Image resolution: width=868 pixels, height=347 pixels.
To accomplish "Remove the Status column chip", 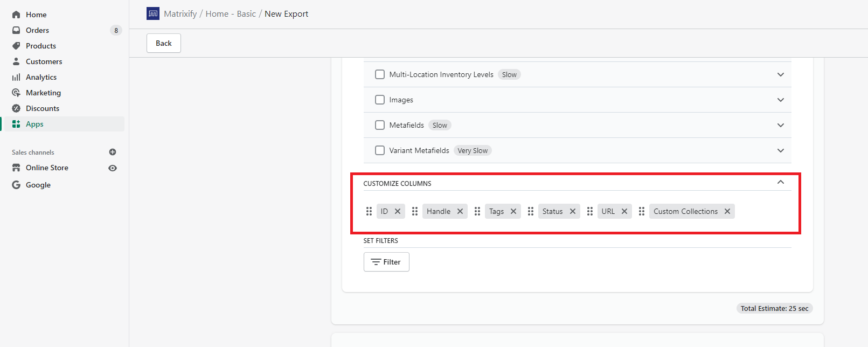I will [x=573, y=211].
